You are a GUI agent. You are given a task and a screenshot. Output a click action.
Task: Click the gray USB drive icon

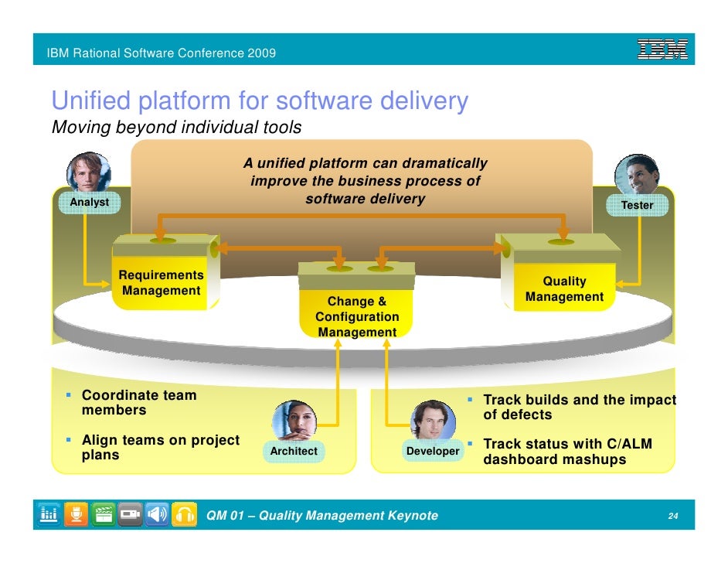130,515
